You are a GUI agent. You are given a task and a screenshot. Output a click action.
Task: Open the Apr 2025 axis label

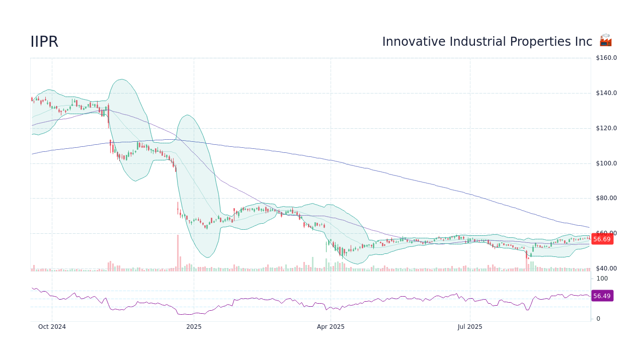331,326
